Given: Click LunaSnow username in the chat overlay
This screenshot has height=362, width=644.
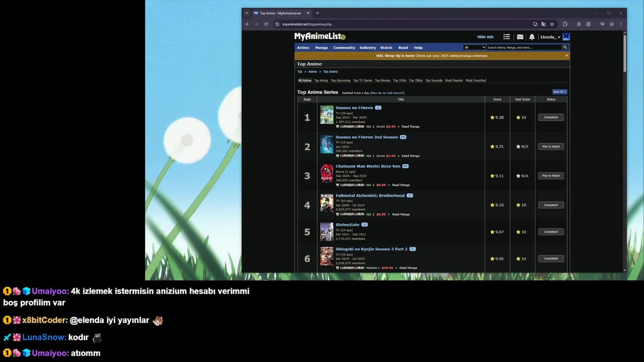Looking at the screenshot, I should (44, 337).
